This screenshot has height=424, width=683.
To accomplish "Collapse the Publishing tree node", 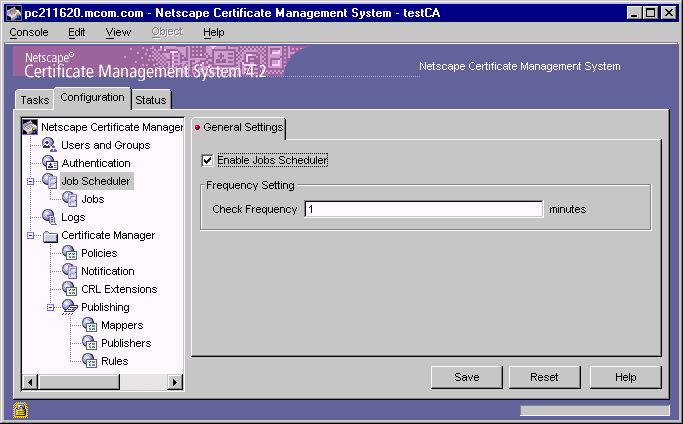I will tap(51, 307).
